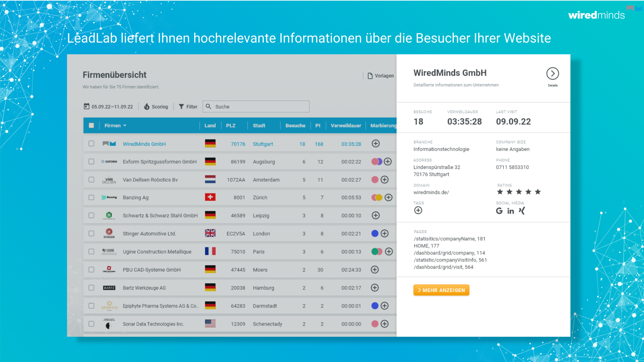Image resolution: width=644 pixels, height=362 pixels.
Task: Click the Vorlagen document icon
Action: point(370,76)
